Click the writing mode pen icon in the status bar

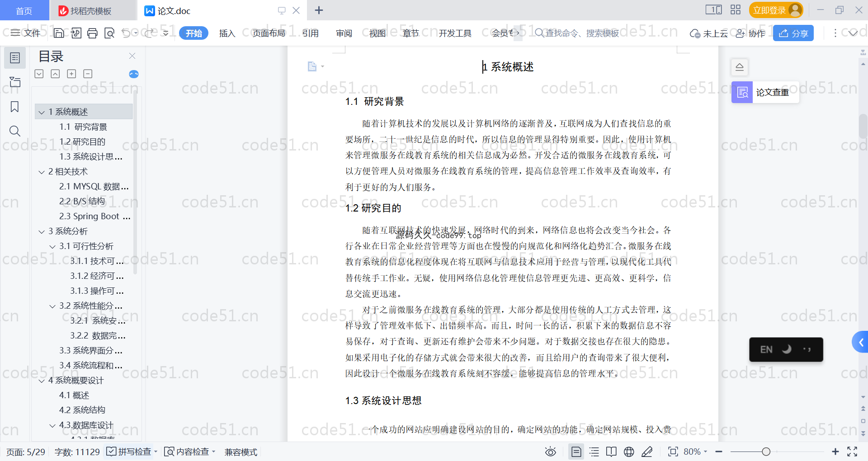coord(647,452)
